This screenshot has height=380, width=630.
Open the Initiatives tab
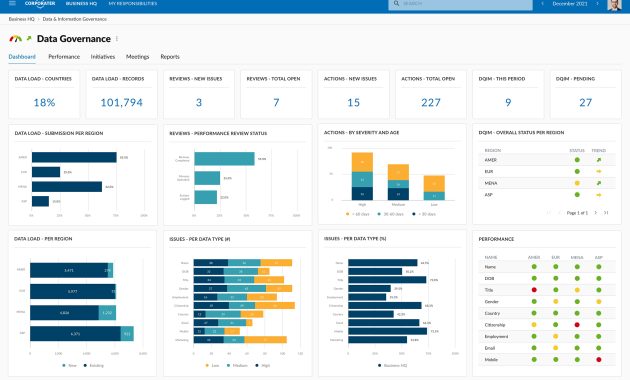click(103, 57)
